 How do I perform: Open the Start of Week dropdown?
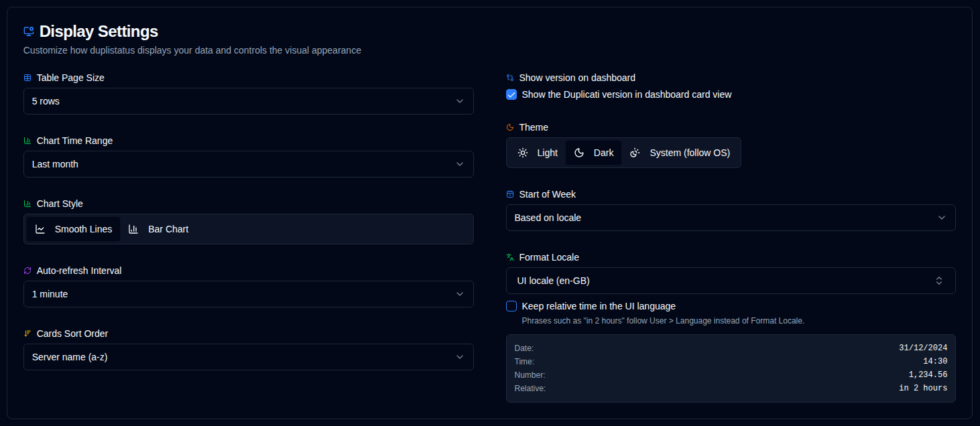click(x=731, y=218)
